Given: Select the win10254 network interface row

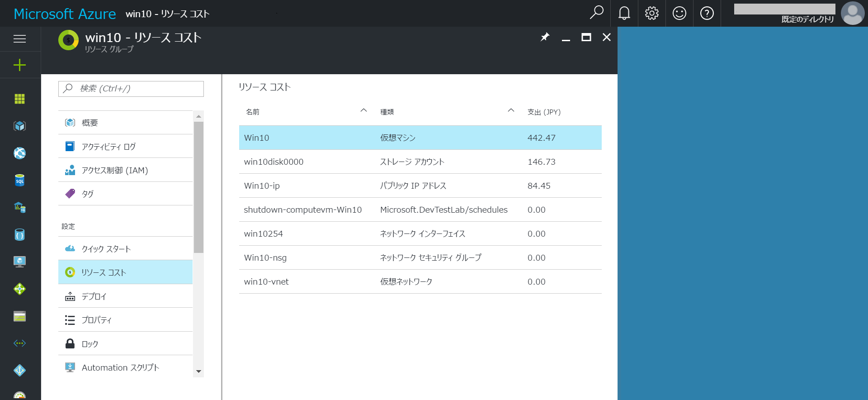Looking at the screenshot, I should click(420, 233).
